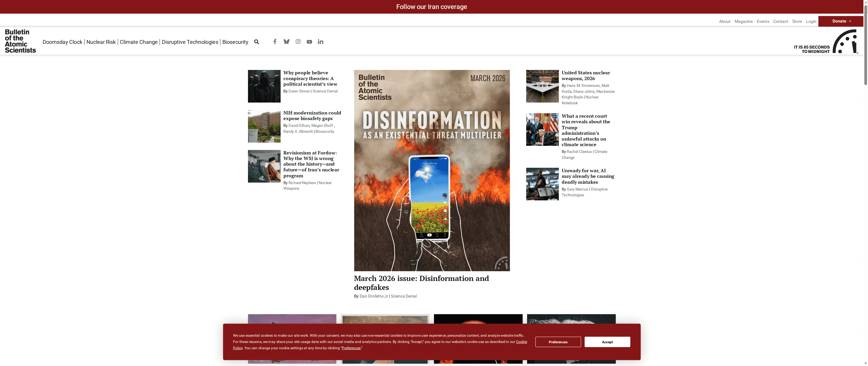Open cookie Preferences button

tap(558, 342)
